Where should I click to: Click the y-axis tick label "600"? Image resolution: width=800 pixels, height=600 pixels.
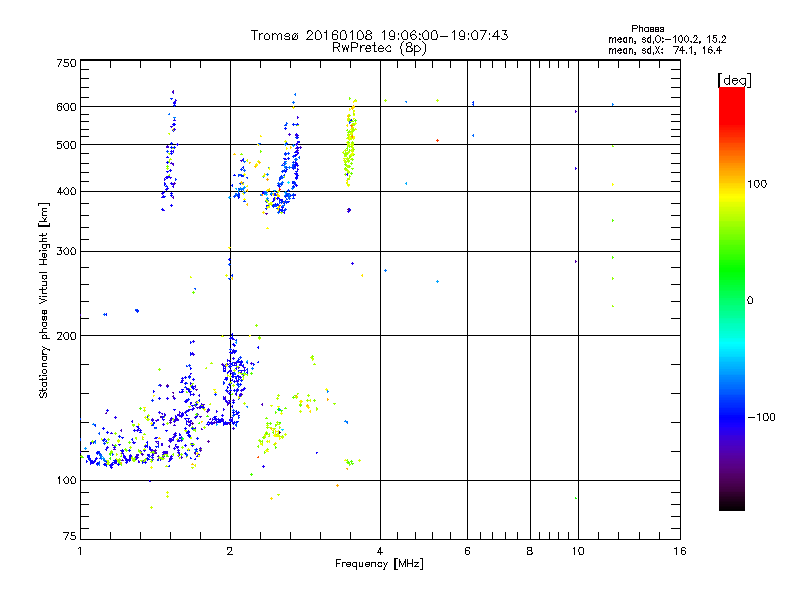click(x=66, y=107)
